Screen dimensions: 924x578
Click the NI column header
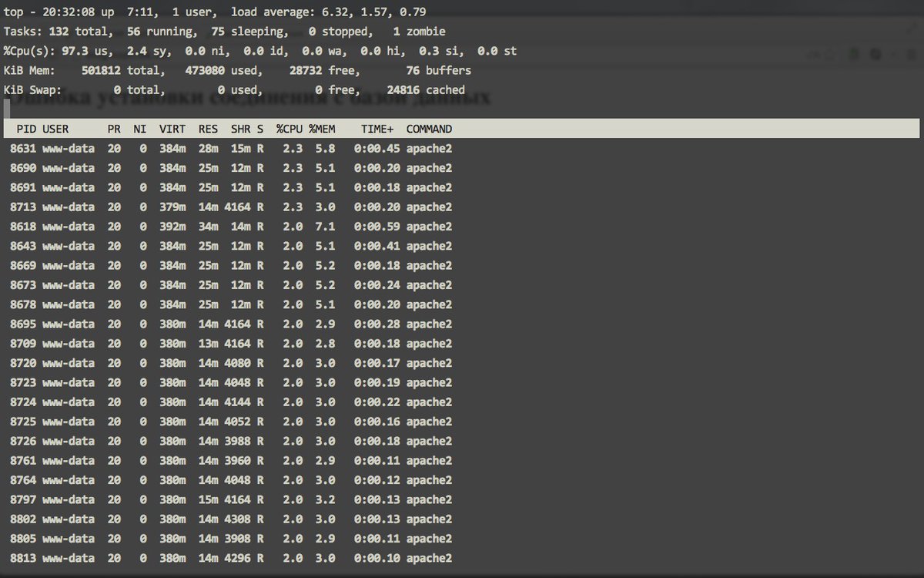click(139, 129)
